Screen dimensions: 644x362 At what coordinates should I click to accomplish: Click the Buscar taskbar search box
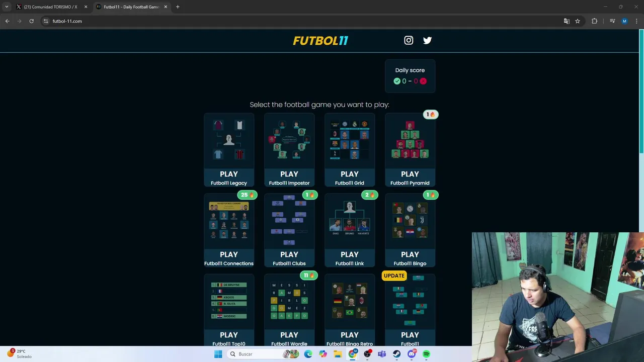264,354
